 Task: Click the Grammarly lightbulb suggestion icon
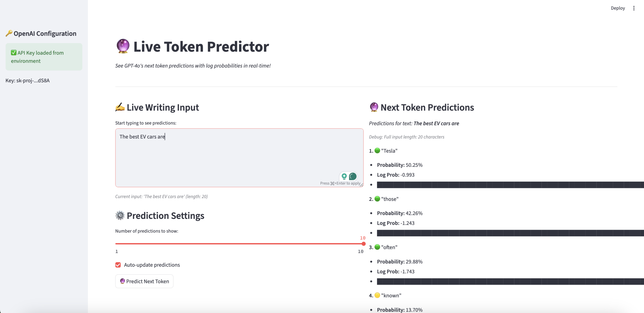pyautogui.click(x=344, y=176)
